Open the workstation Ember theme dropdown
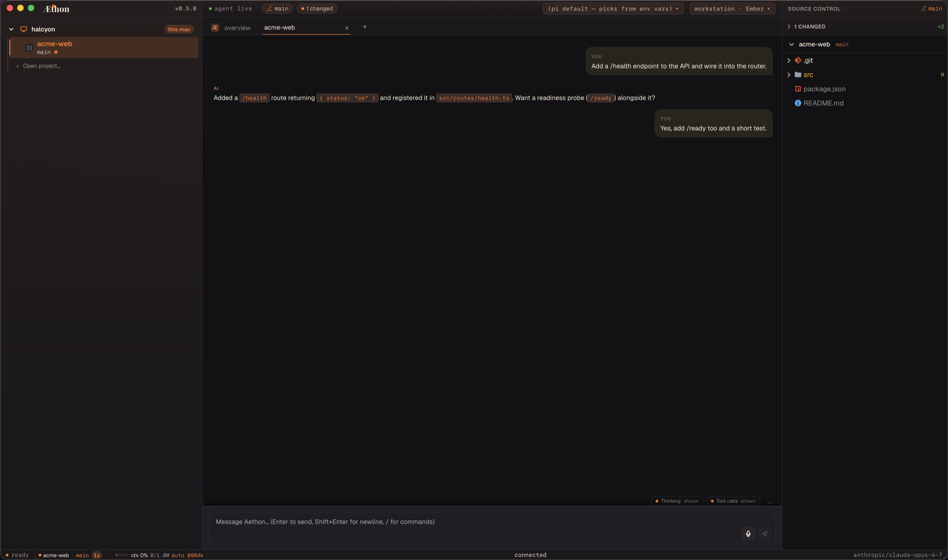The image size is (948, 560). (732, 9)
